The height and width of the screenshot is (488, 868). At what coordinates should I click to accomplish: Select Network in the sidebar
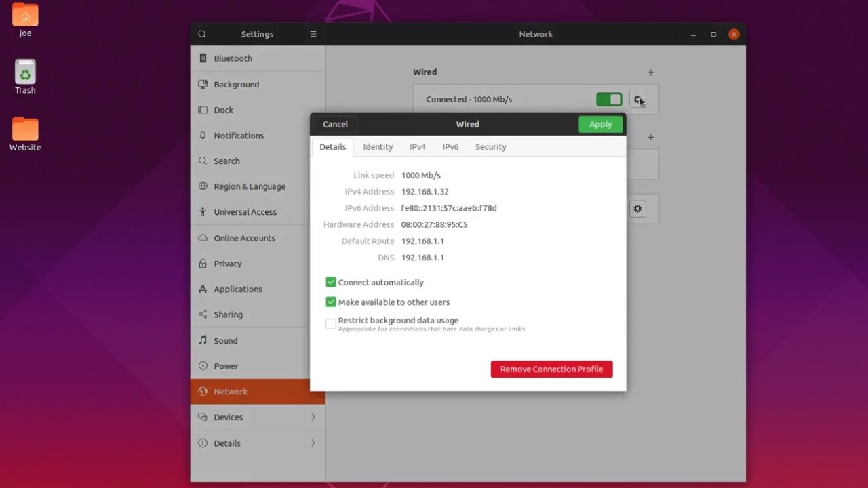(x=258, y=392)
